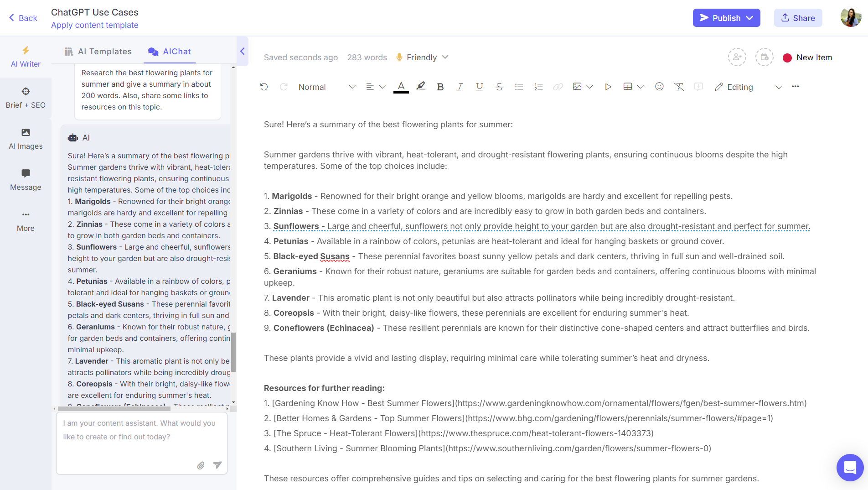Open the Brief + SEO panel
The image size is (868, 490).
26,97
